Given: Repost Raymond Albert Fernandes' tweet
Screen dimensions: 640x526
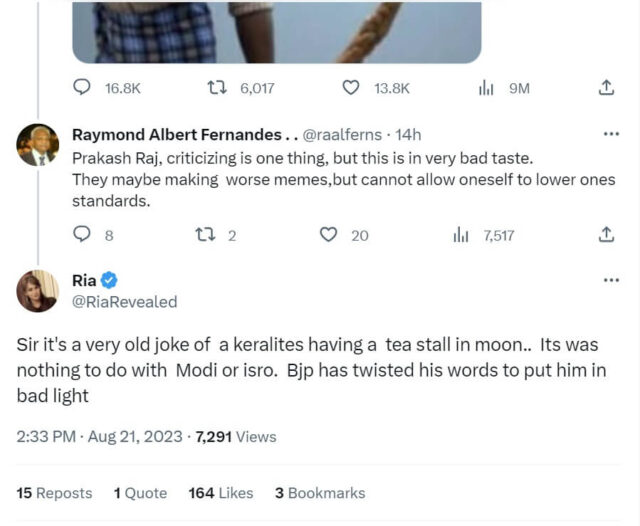Looking at the screenshot, I should coord(203,235).
